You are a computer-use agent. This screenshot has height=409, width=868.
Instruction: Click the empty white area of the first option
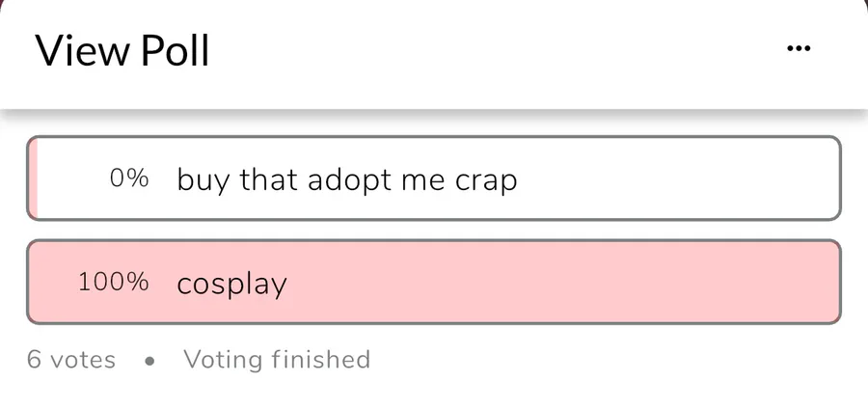(675, 179)
